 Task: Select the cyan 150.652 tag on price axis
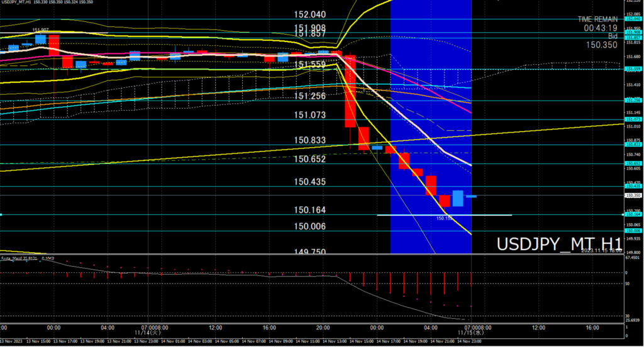(633, 163)
